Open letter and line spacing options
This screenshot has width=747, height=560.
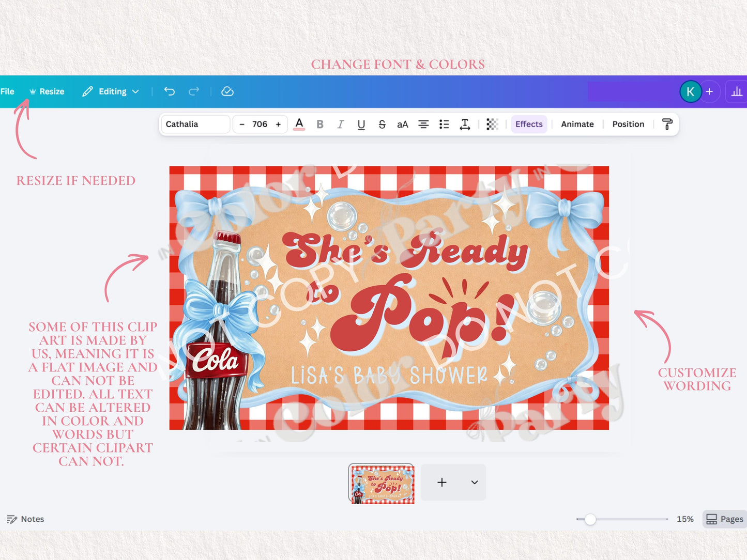pyautogui.click(x=465, y=124)
